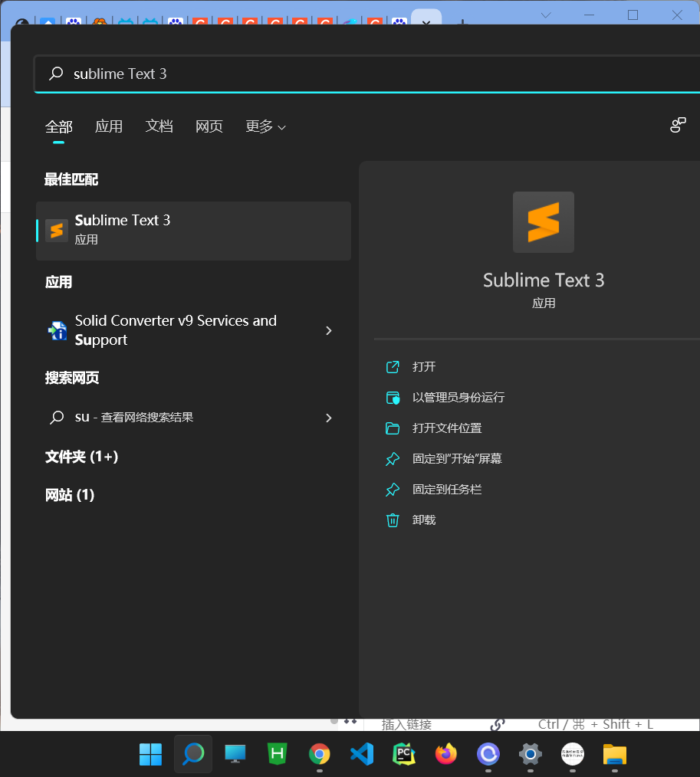Click the shield icon beside 以管理员身份运行
The height and width of the screenshot is (777, 700).
393,398
